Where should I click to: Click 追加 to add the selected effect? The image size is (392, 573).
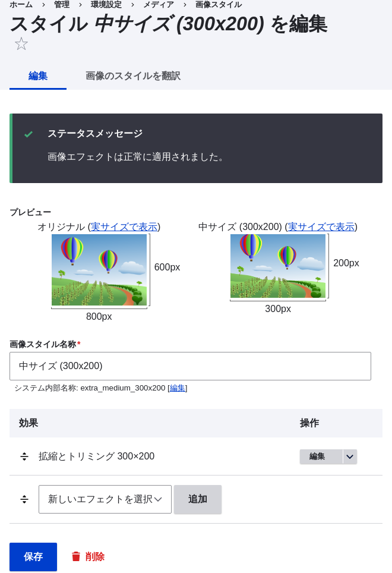(x=197, y=499)
